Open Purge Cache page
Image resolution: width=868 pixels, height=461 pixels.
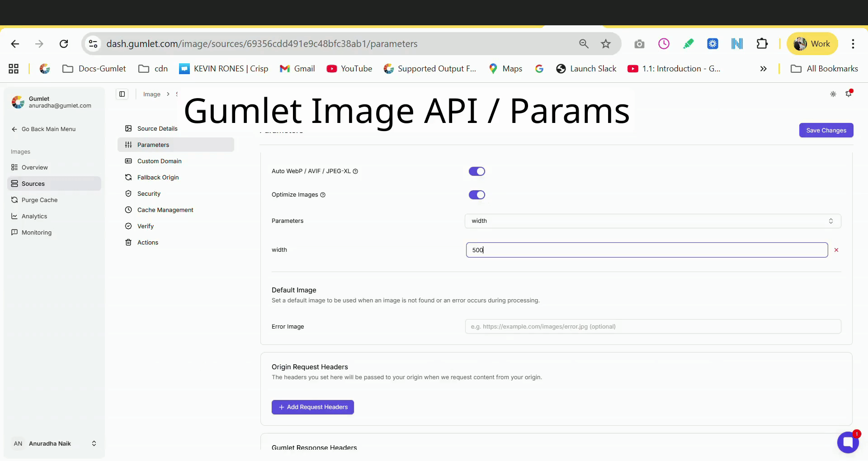(x=54, y=200)
